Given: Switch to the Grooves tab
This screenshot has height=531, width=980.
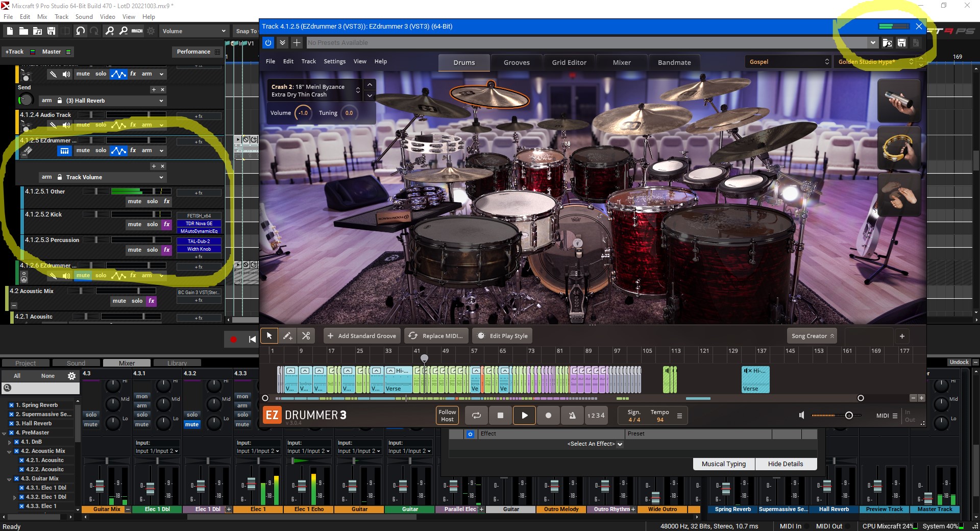Looking at the screenshot, I should click(x=517, y=62).
